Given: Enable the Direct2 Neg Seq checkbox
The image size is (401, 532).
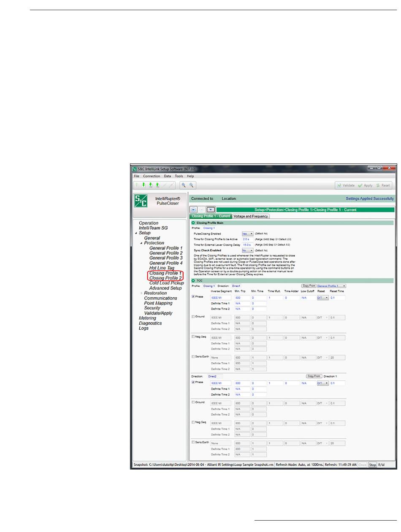Looking at the screenshot, I should 193,422.
